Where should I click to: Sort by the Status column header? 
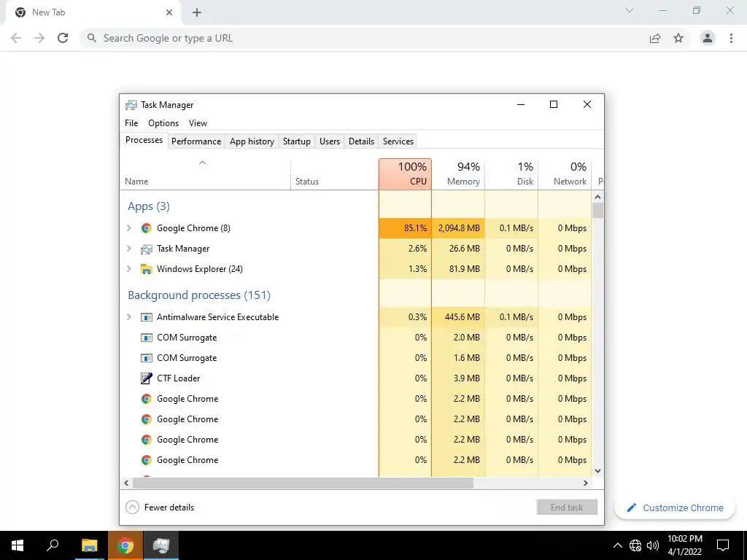pyautogui.click(x=334, y=174)
